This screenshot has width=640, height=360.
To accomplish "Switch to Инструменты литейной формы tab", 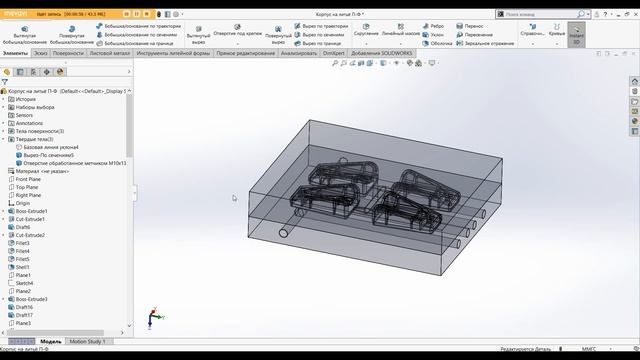I will pos(173,53).
